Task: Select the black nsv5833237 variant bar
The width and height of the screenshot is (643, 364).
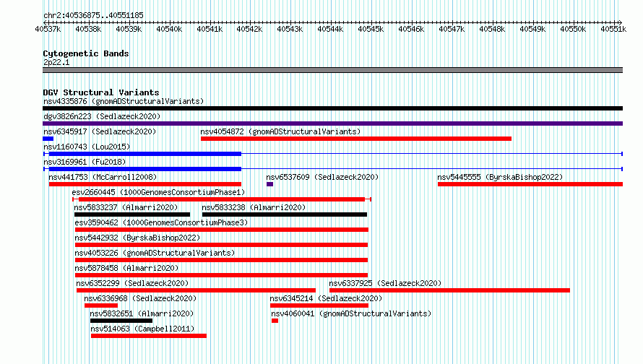Action: 132,214
